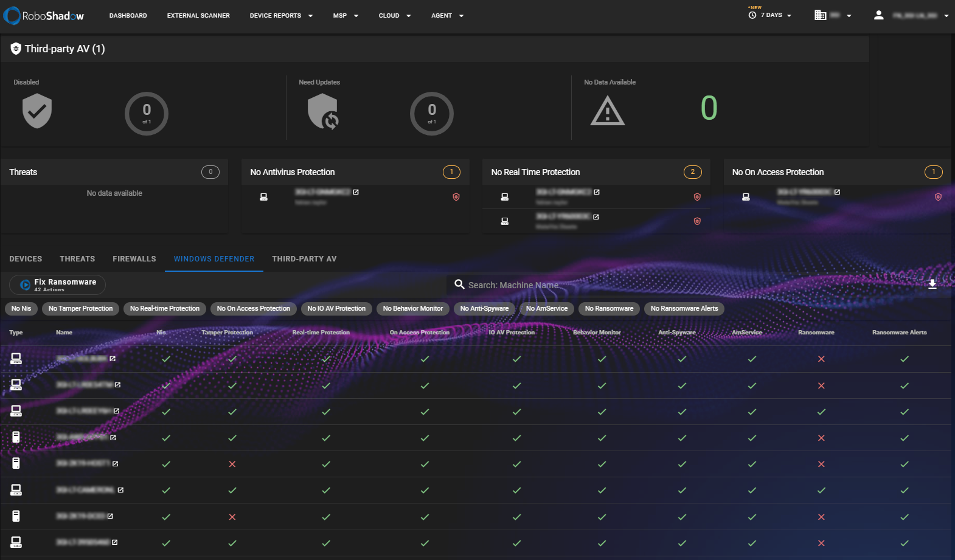Open the 7 Days time range dropdown
Image resolution: width=955 pixels, height=560 pixels.
(770, 15)
